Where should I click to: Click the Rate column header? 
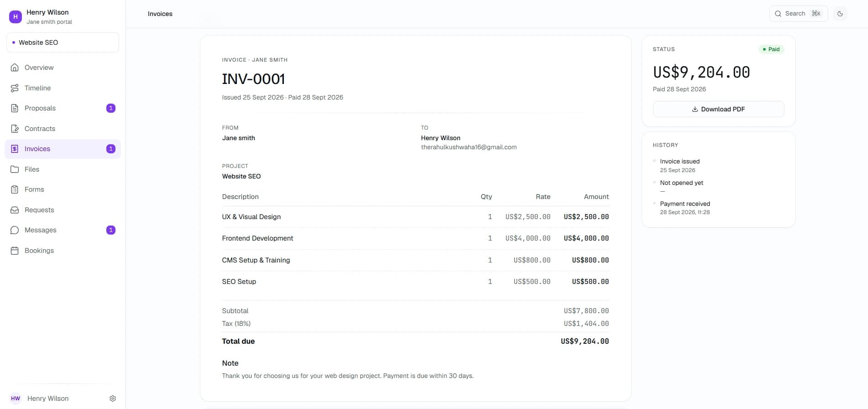(543, 197)
